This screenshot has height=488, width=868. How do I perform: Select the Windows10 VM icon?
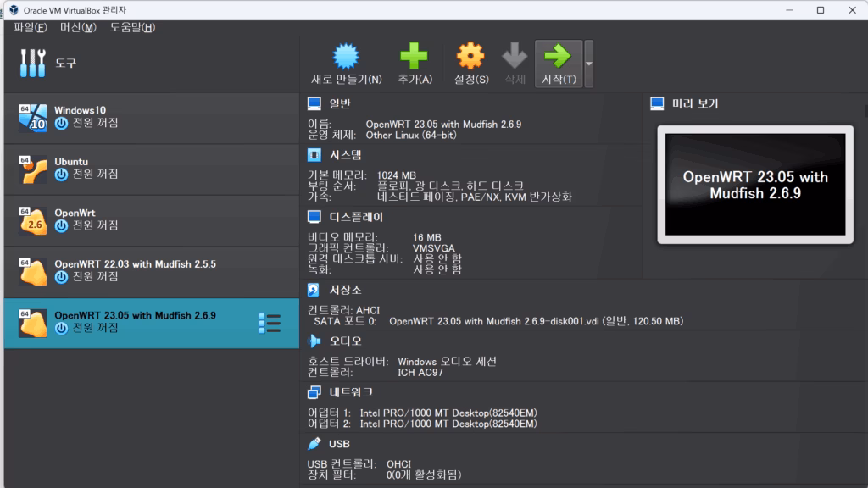(32, 117)
